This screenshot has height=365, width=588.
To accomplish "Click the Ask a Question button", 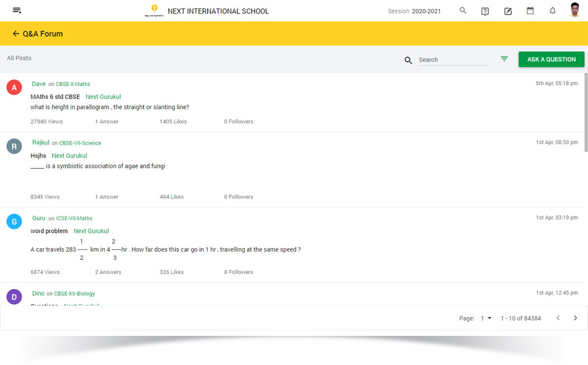I will (x=551, y=59).
